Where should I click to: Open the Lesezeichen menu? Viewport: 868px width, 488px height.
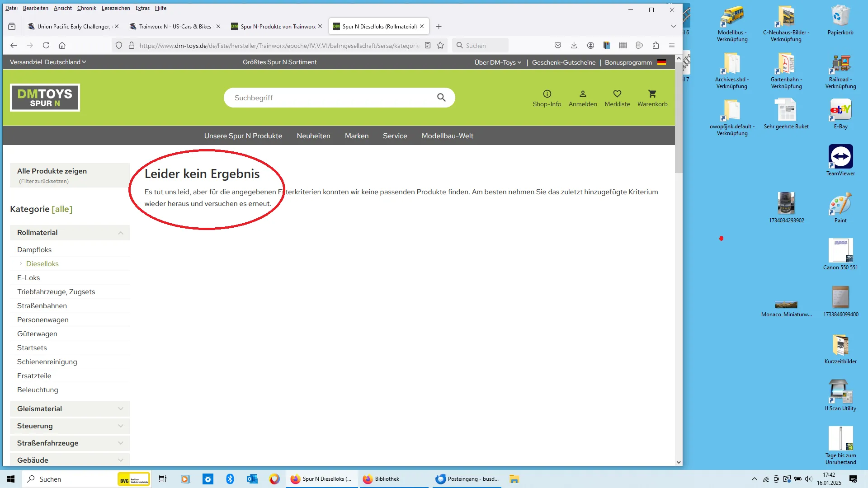tap(116, 8)
